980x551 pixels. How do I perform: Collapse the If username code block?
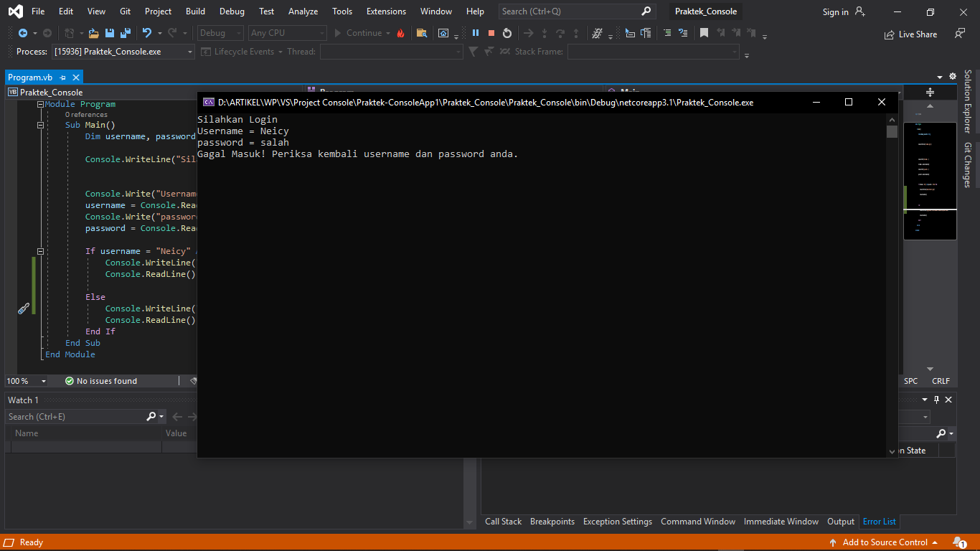pyautogui.click(x=40, y=251)
